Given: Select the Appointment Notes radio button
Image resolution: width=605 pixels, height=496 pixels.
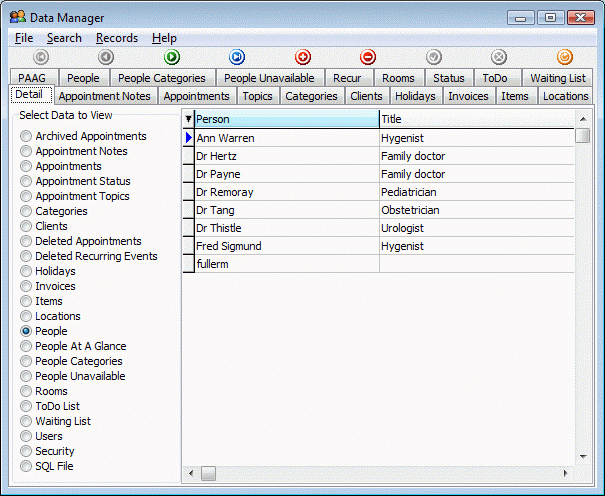Looking at the screenshot, I should pos(26,151).
